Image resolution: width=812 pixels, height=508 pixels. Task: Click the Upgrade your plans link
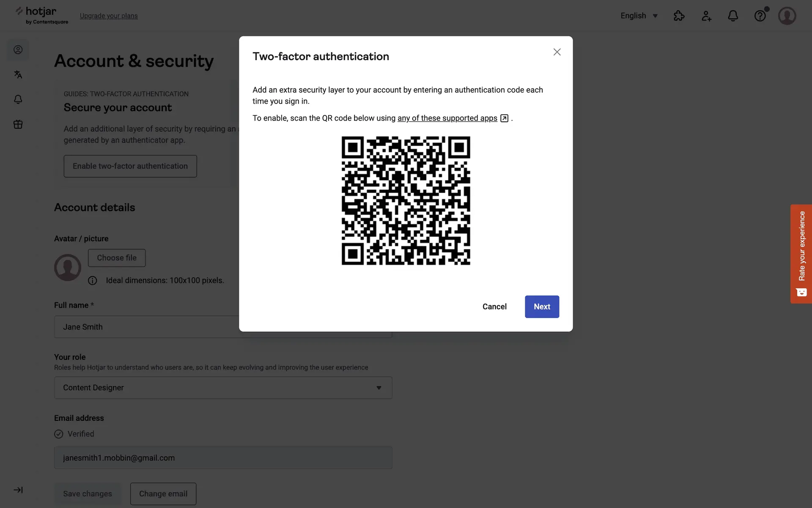point(109,16)
